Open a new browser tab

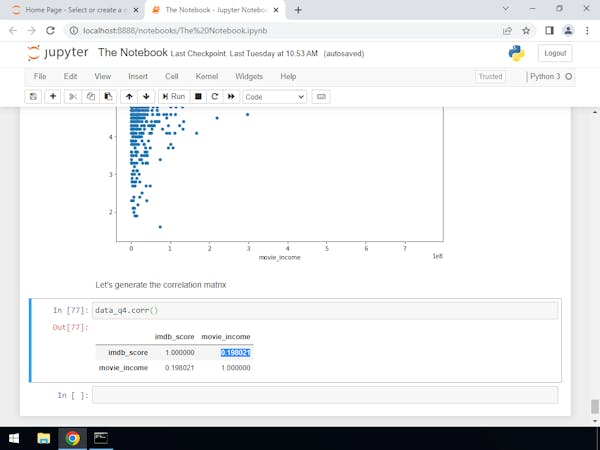[x=298, y=10]
